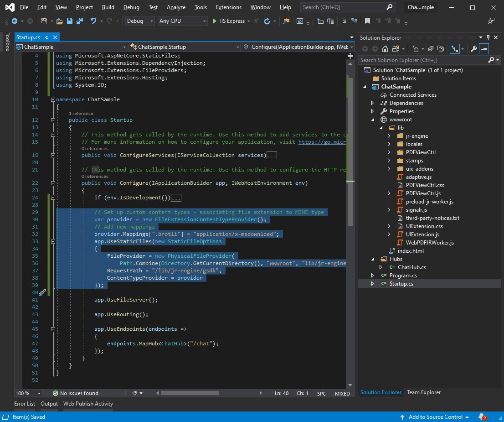The width and height of the screenshot is (504, 422).
Task: Undo the last action with toolbar icon
Action: (93, 21)
